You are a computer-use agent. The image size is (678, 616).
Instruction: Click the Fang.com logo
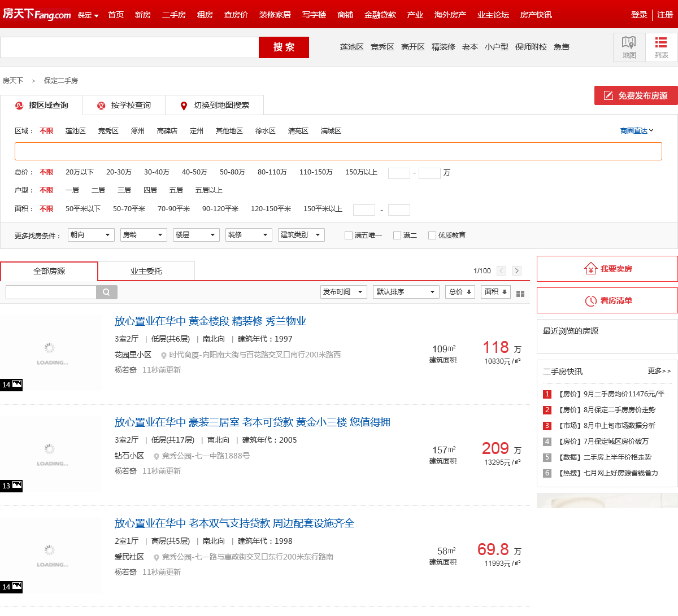[37, 14]
